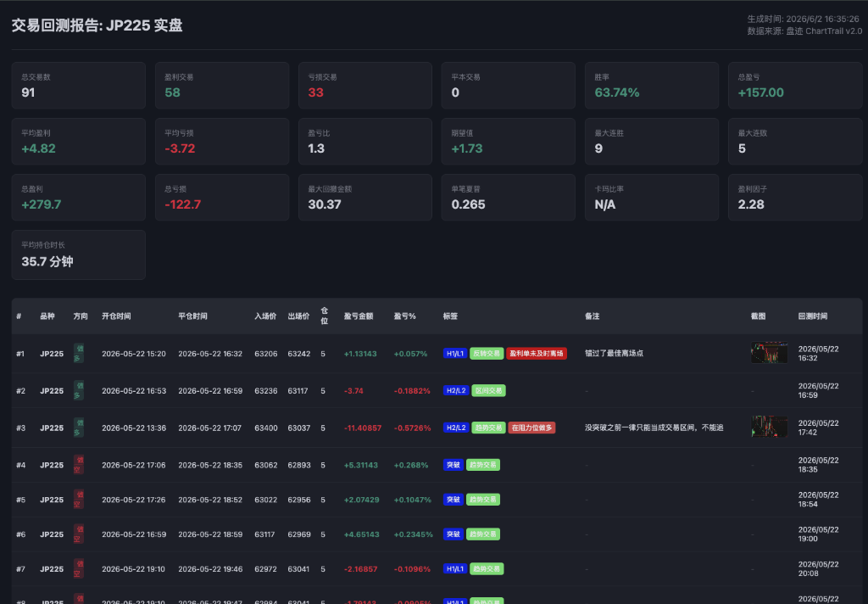Select the 反转交易 tag in trade #1
Image resolution: width=868 pixels, height=604 pixels.
pyautogui.click(x=487, y=354)
